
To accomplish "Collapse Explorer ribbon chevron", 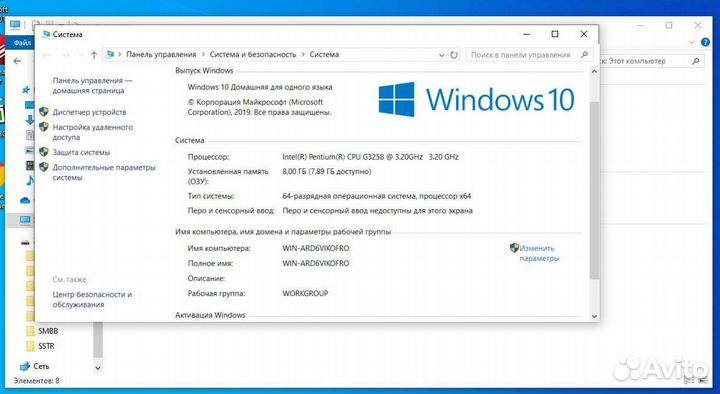I will pyautogui.click(x=692, y=42).
